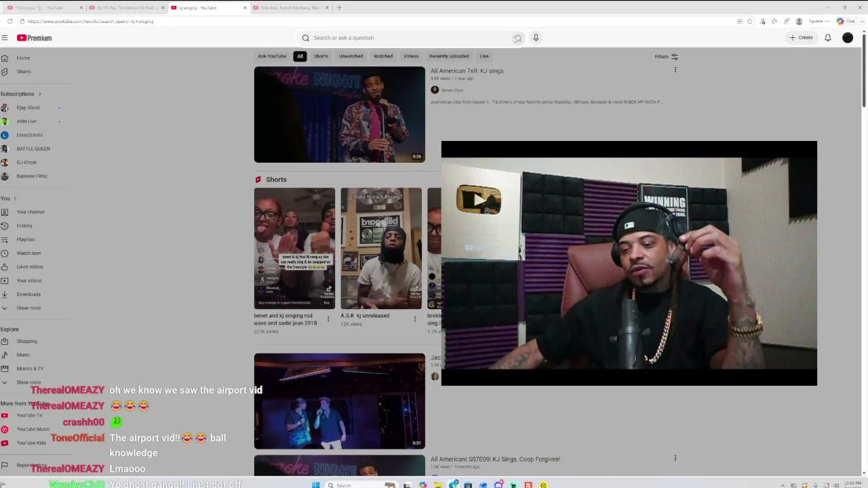868x488 pixels.
Task: Select the Videos filter chip
Action: pyautogui.click(x=411, y=56)
